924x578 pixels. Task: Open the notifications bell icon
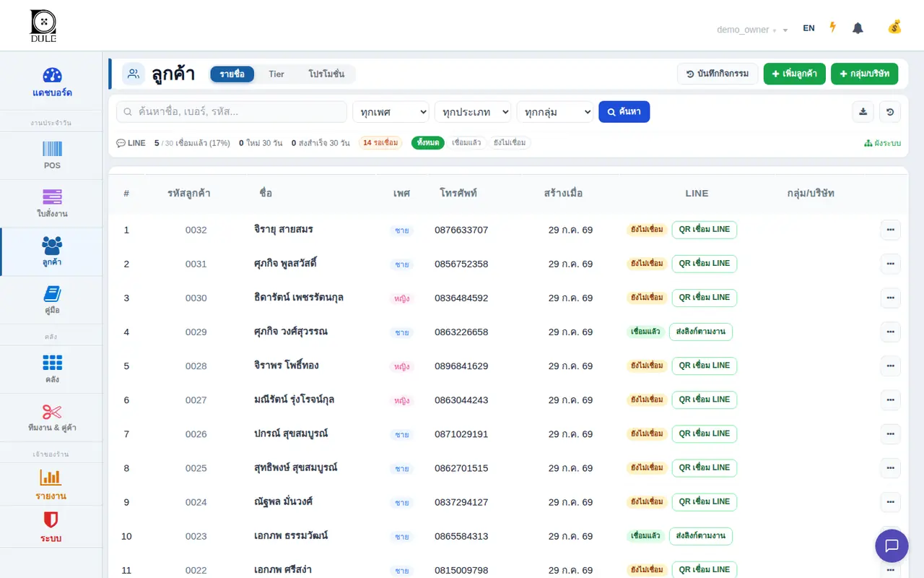(858, 28)
